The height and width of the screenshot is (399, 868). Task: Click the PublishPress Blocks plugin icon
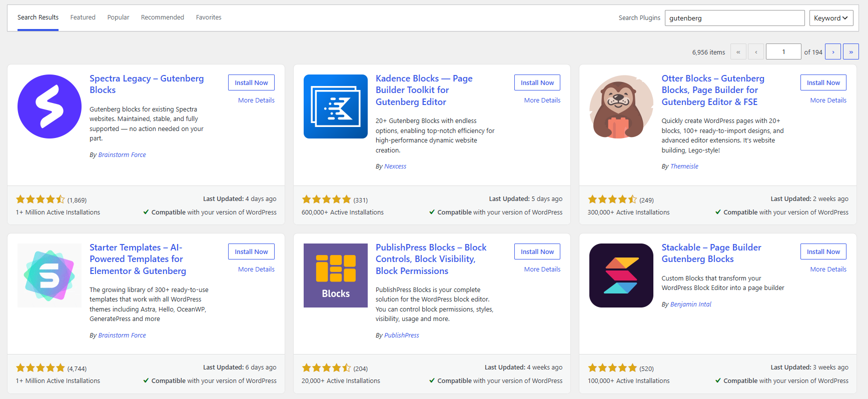click(336, 275)
